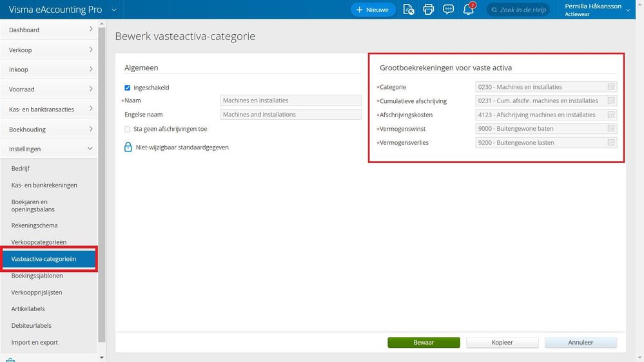
Task: Open account lookup icon for Vermogensverlies
Action: click(x=611, y=143)
